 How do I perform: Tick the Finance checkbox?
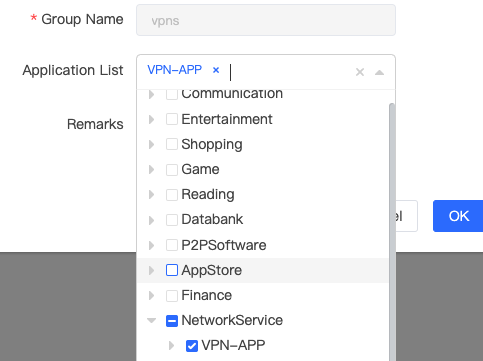[x=172, y=295]
